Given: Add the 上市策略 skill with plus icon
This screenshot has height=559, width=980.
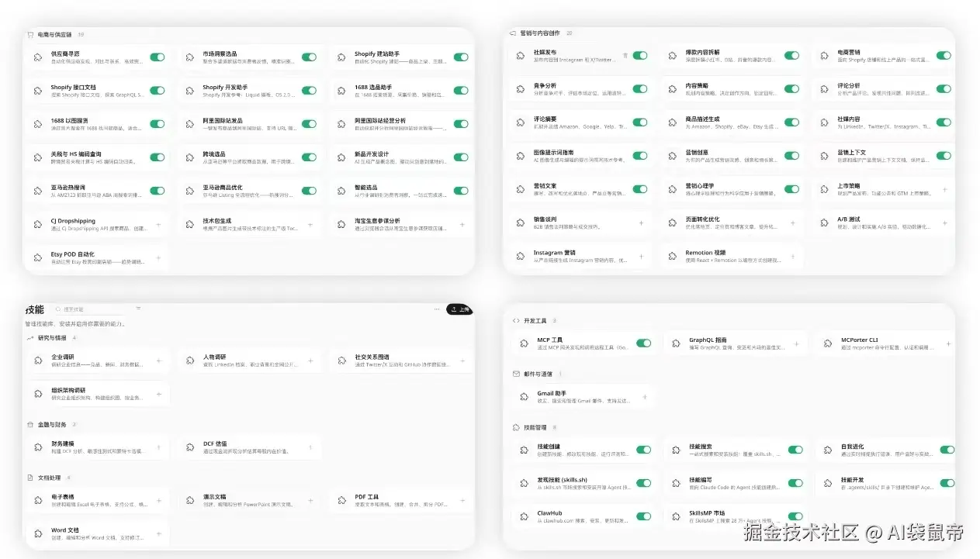Looking at the screenshot, I should 944,189.
